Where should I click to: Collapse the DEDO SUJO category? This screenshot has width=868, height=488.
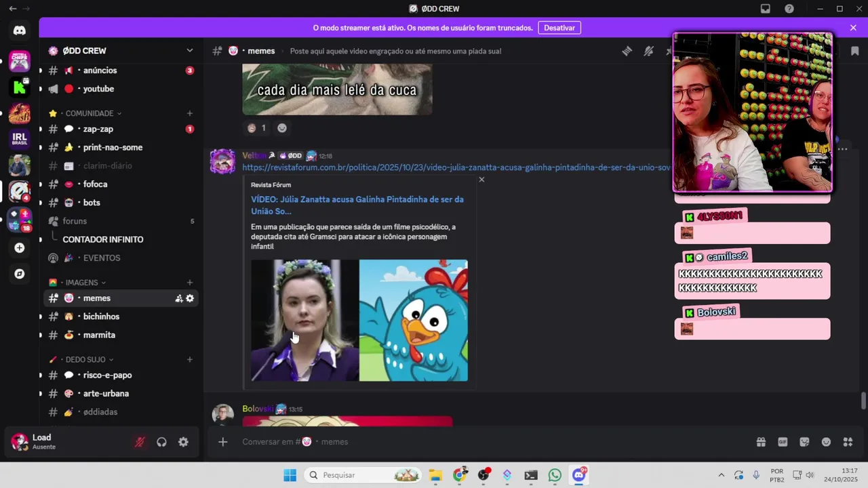pyautogui.click(x=85, y=359)
